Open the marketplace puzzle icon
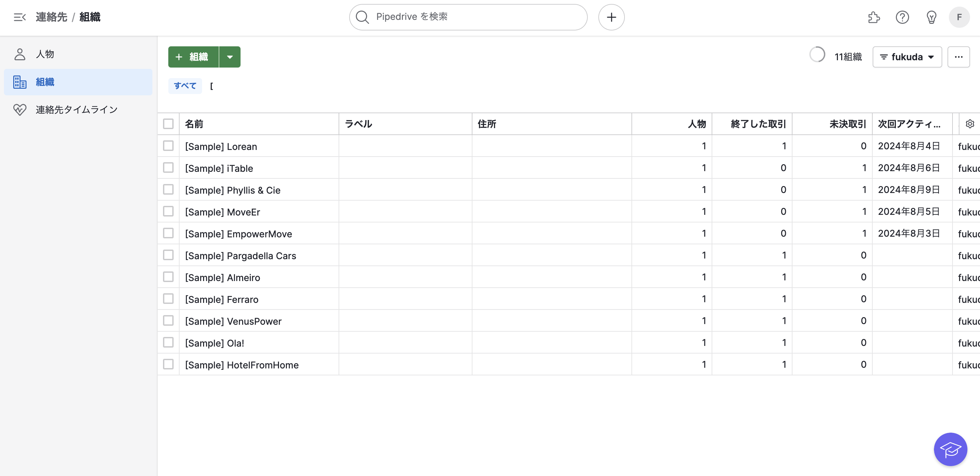Viewport: 980px width, 476px height. click(x=874, y=17)
